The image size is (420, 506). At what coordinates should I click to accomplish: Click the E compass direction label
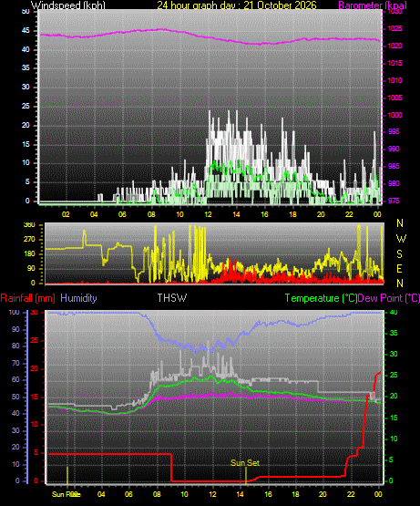click(x=399, y=269)
